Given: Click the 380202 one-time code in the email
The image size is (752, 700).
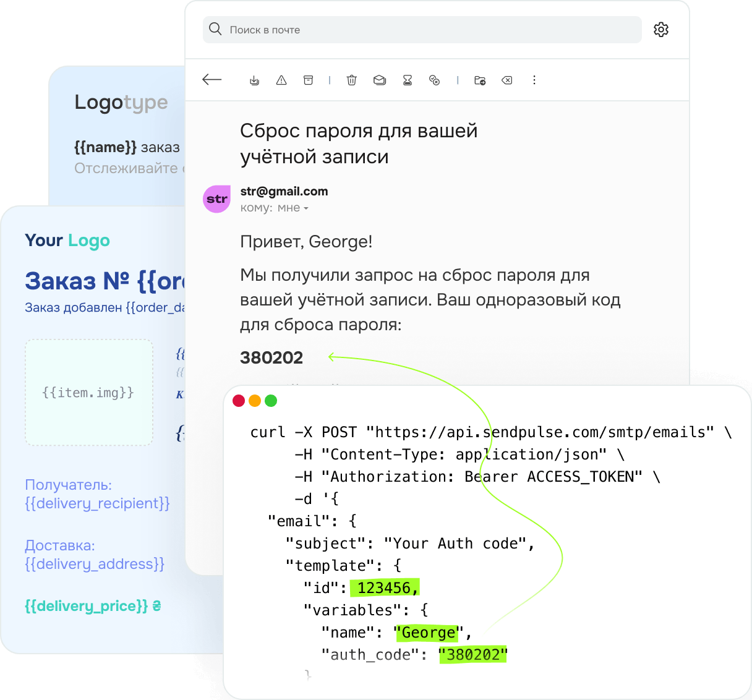Looking at the screenshot, I should pos(271,357).
